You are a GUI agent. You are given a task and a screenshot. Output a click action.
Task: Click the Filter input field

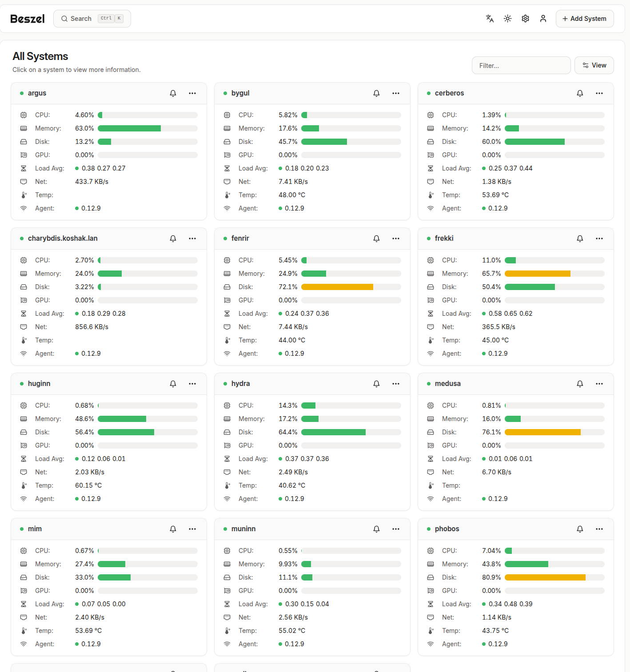coord(521,65)
